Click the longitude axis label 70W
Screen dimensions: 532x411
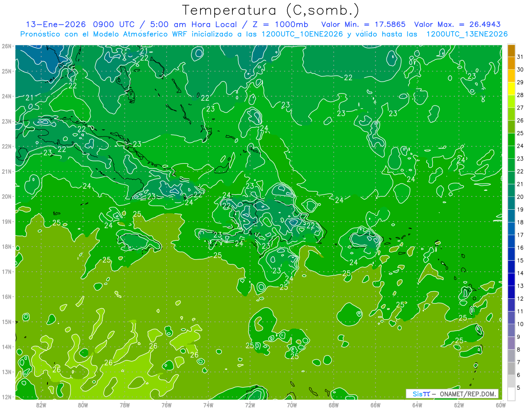292,404
